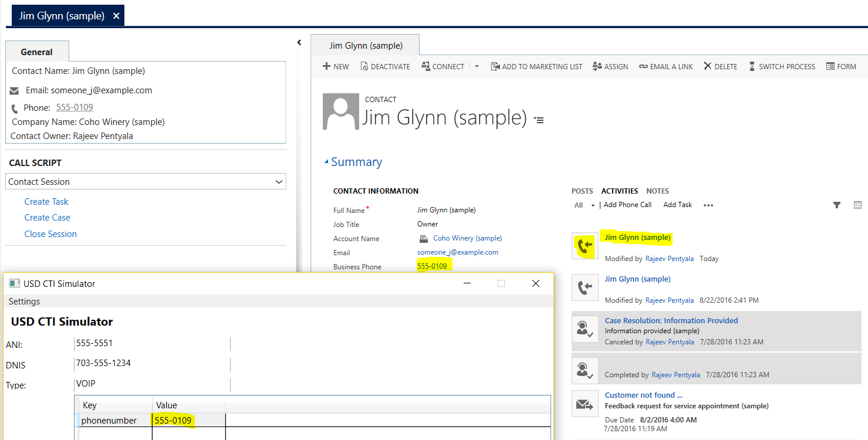868x440 pixels.
Task: Click the Create Case link
Action: pyautogui.click(x=47, y=218)
